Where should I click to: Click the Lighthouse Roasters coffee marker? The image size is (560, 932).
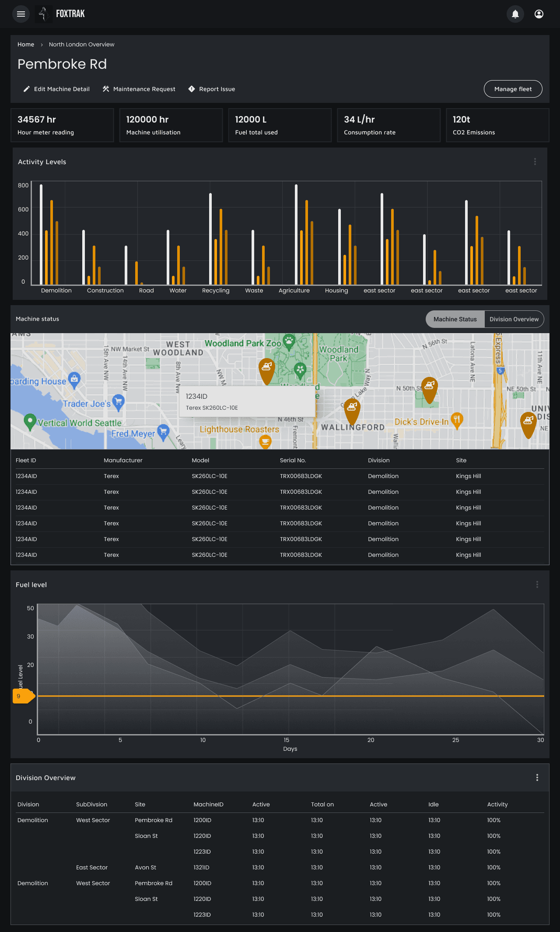pyautogui.click(x=265, y=442)
